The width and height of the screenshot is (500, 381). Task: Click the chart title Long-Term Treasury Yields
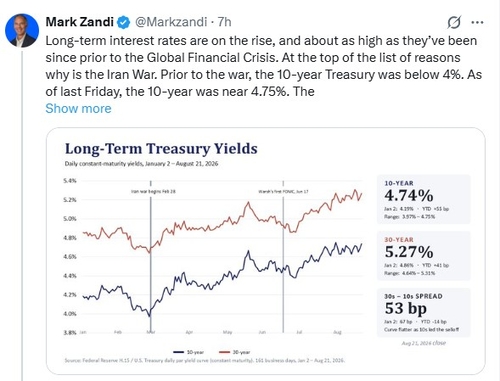point(161,149)
